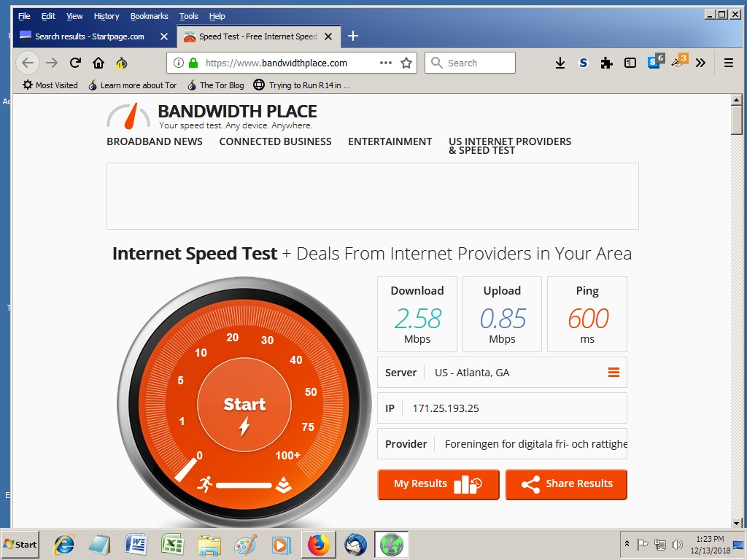
Task: Go forward with the forward arrow
Action: pos(52,63)
